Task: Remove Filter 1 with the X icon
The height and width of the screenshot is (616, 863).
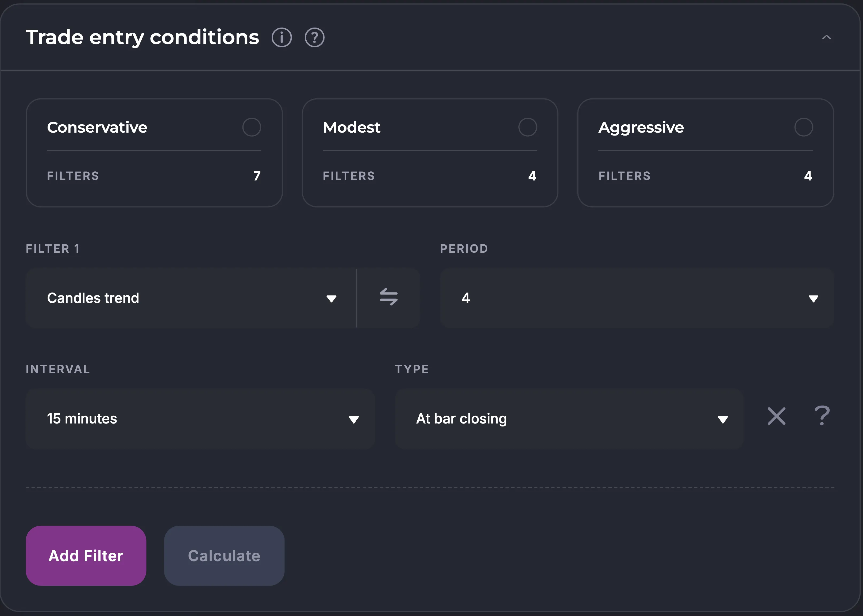Action: 776,417
